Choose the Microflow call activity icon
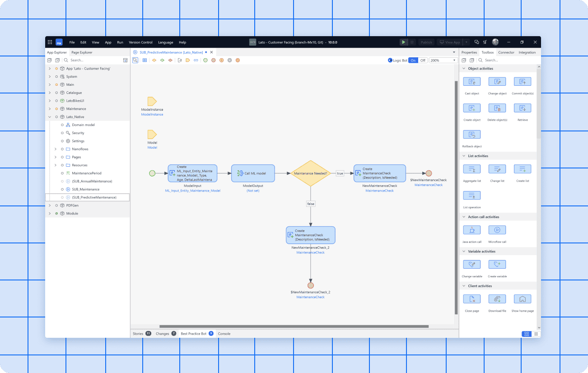This screenshot has width=588, height=373. [x=497, y=230]
